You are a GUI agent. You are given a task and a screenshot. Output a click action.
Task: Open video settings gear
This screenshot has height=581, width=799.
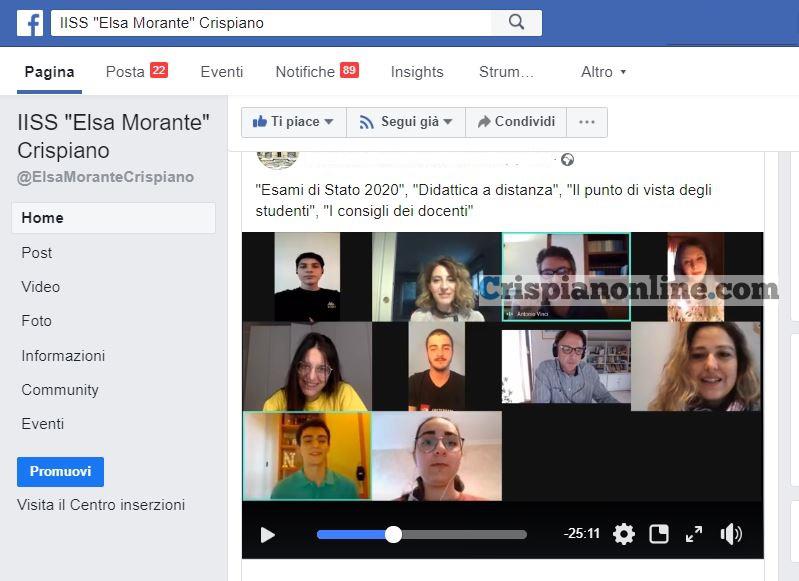(x=624, y=534)
